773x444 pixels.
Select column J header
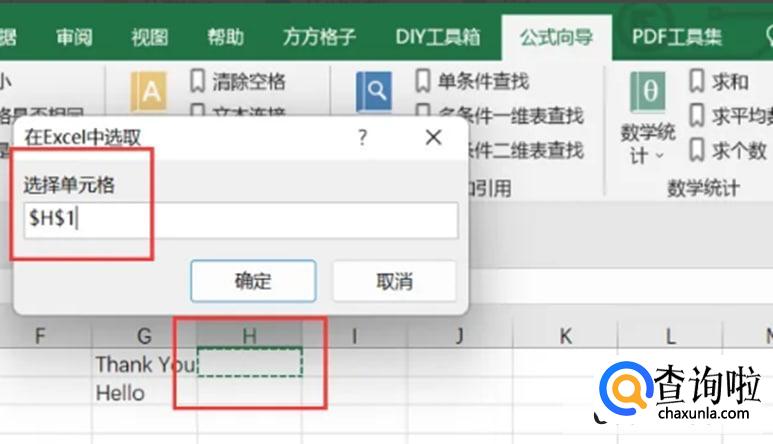(459, 336)
